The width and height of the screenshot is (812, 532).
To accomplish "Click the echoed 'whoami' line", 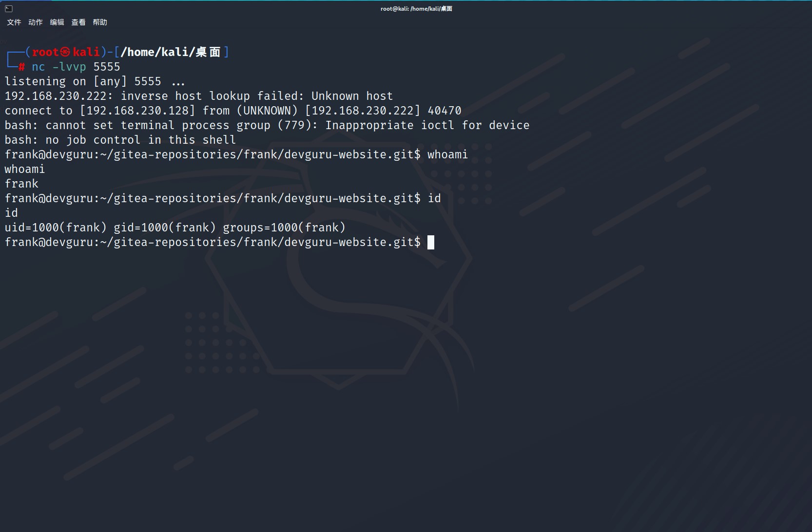I will point(25,169).
